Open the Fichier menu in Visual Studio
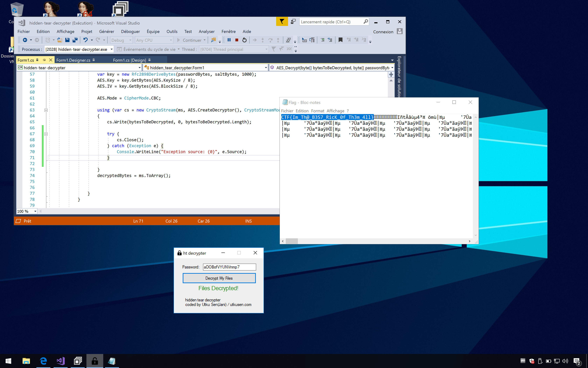This screenshot has height=368, width=588. click(x=24, y=31)
